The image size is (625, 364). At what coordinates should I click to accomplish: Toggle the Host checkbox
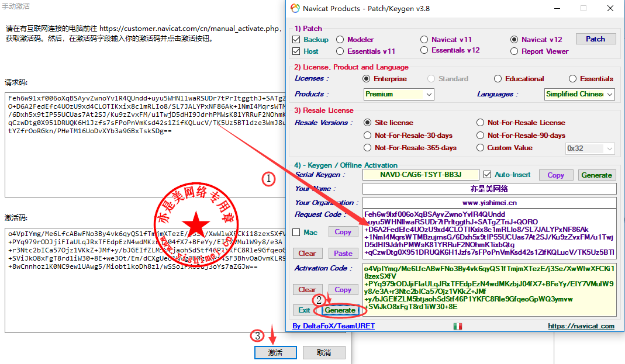[x=296, y=51]
